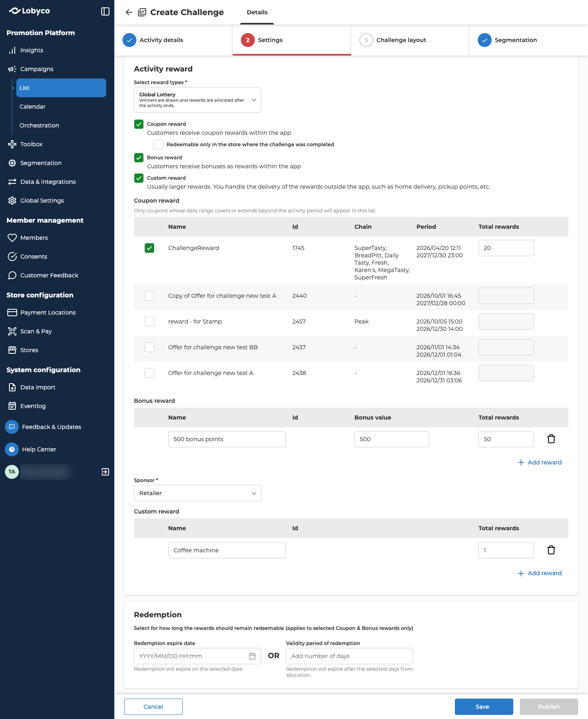Select Offer for challenge new test BB
The width and height of the screenshot is (588, 719).
coord(149,347)
